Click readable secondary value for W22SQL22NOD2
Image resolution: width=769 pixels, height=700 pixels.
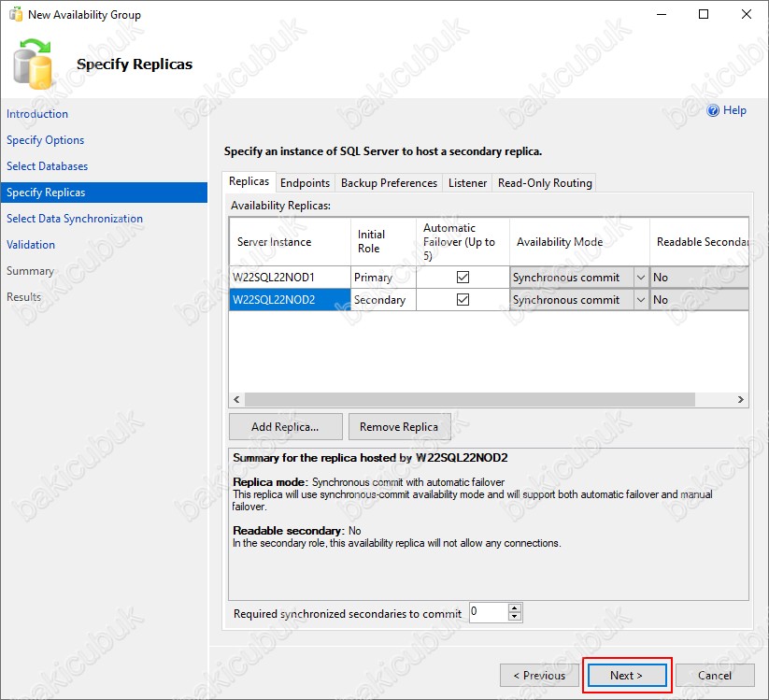point(699,300)
